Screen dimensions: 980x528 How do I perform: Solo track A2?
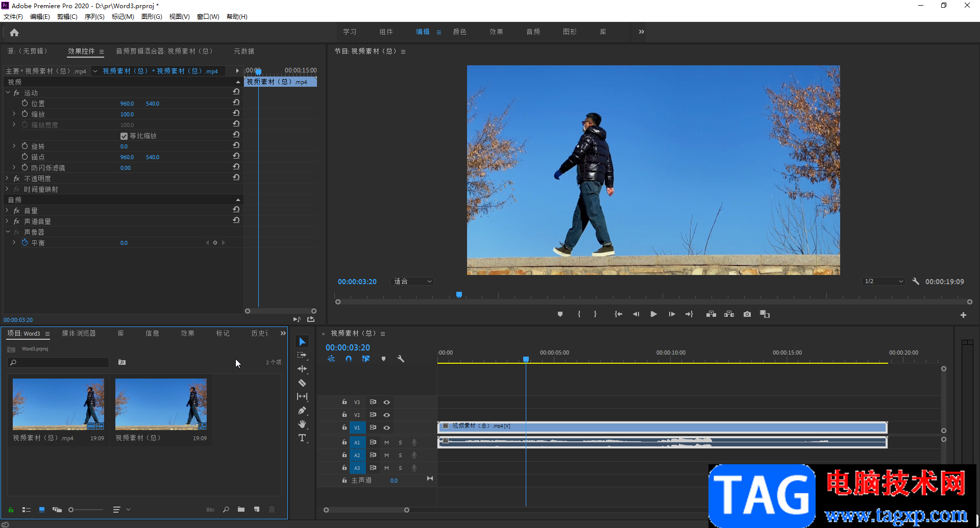pyautogui.click(x=400, y=455)
